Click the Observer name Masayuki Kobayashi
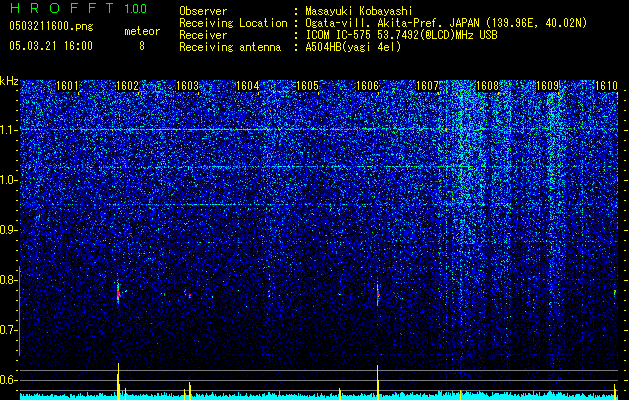Image resolution: width=629 pixels, height=400 pixels. 359,11
